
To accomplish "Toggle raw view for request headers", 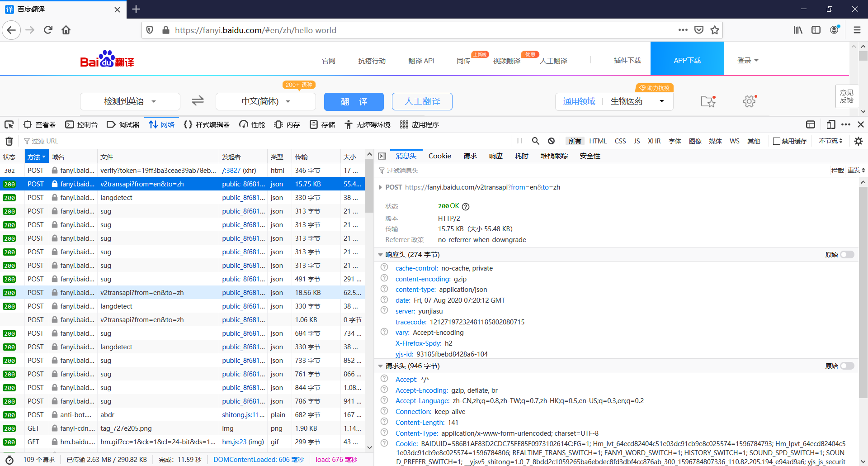I will (x=847, y=366).
